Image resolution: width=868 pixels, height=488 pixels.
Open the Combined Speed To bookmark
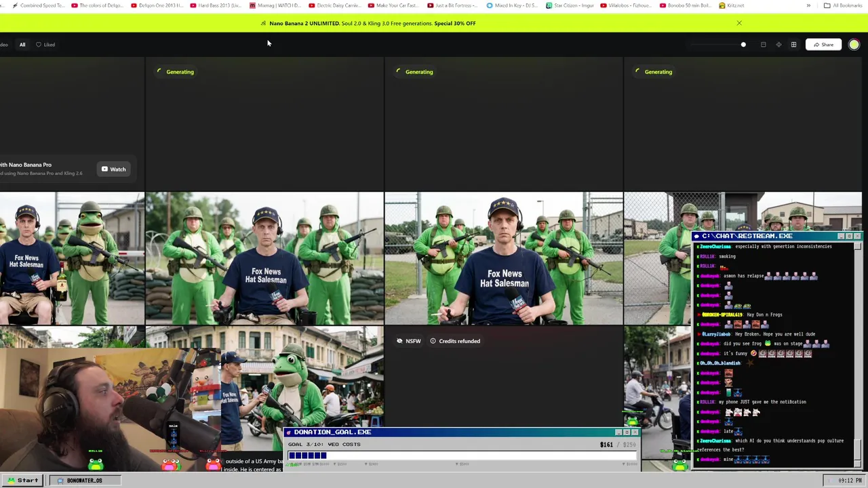tap(38, 5)
